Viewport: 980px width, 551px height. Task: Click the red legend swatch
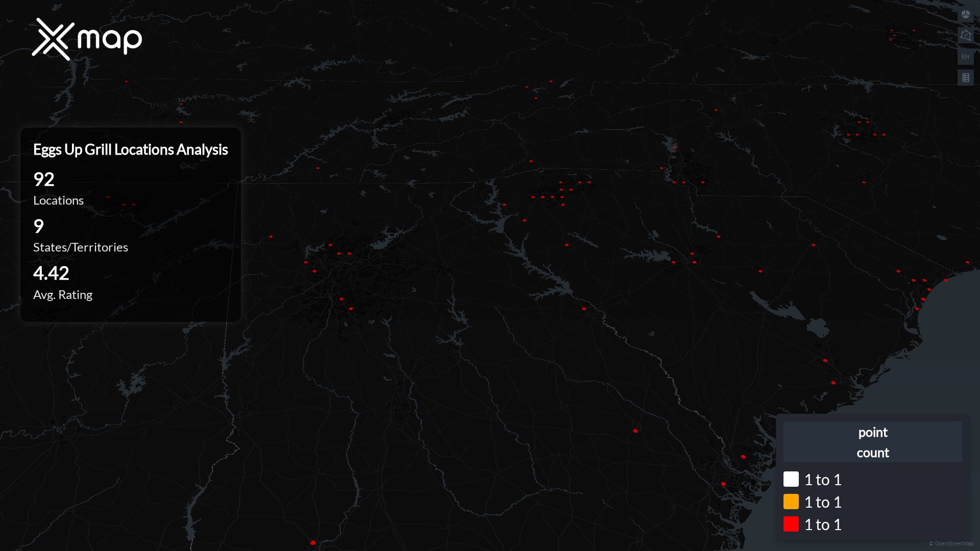pyautogui.click(x=791, y=524)
